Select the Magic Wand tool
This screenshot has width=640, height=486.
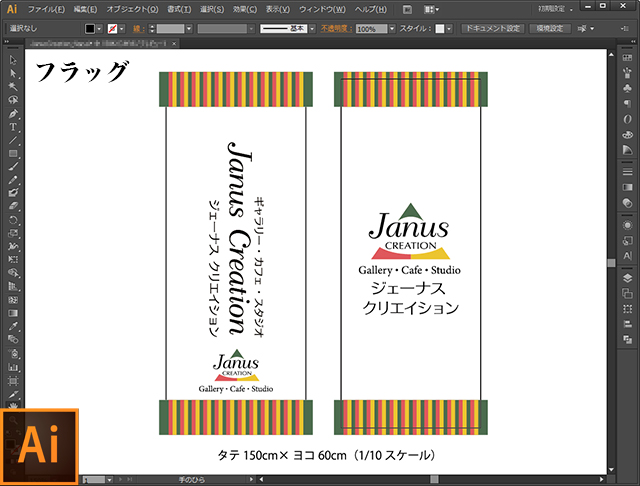click(x=13, y=87)
